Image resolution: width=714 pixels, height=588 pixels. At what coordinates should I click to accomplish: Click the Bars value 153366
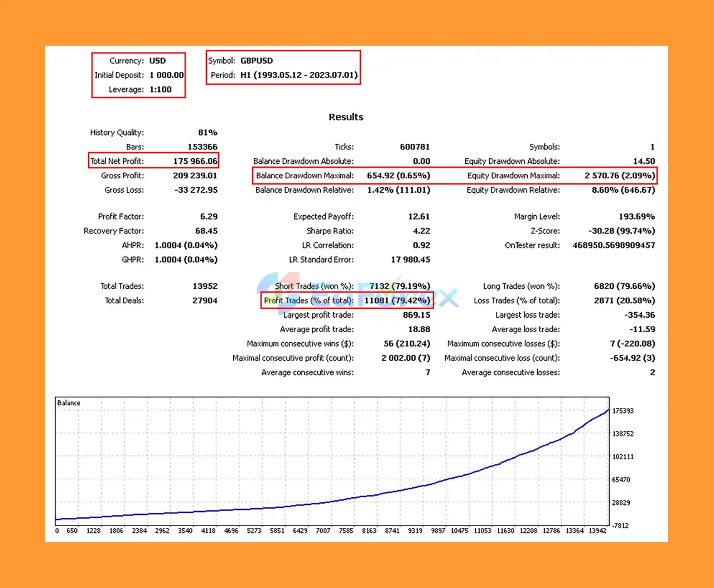[202, 147]
